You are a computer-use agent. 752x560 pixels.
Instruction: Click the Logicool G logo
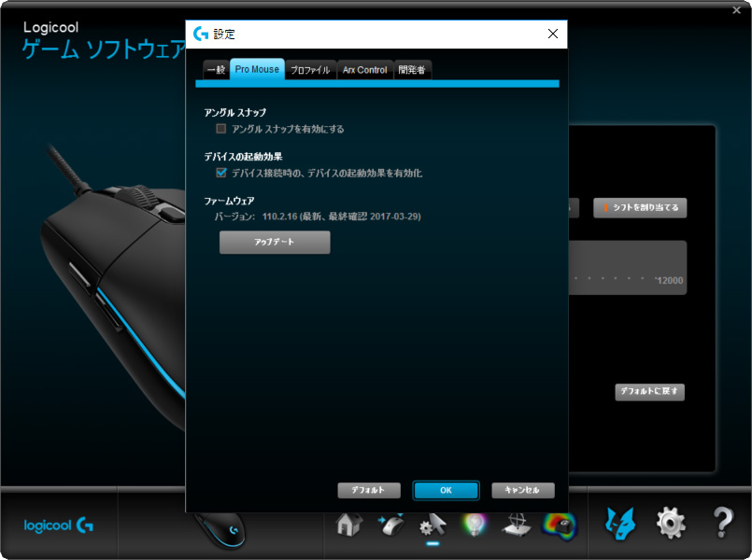pyautogui.click(x=59, y=525)
